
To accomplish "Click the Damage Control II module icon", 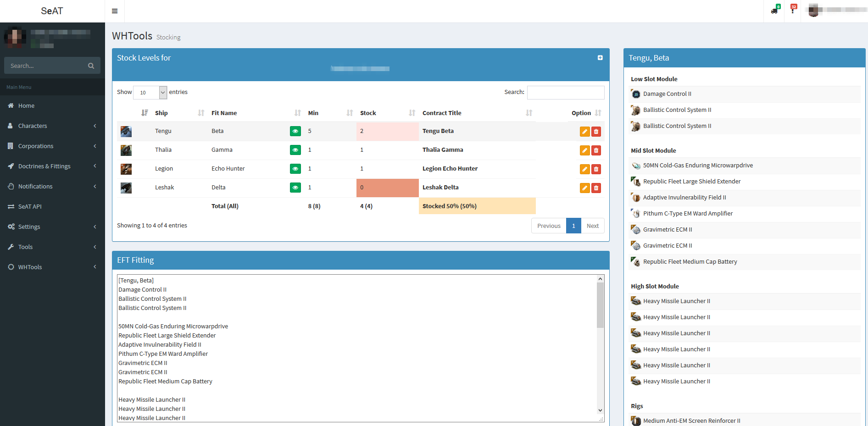I will click(x=636, y=94).
